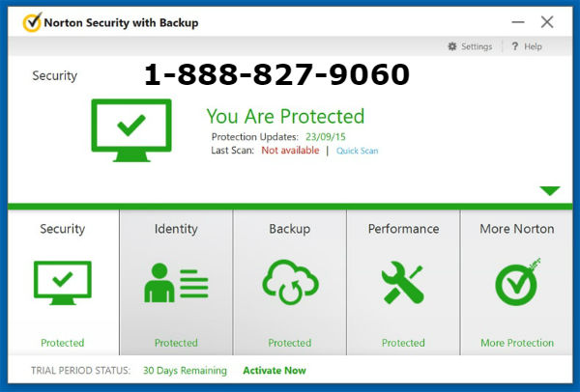This screenshot has height=392, width=580.
Task: Click the Protection Updates date 23/09/15
Action: (x=326, y=137)
